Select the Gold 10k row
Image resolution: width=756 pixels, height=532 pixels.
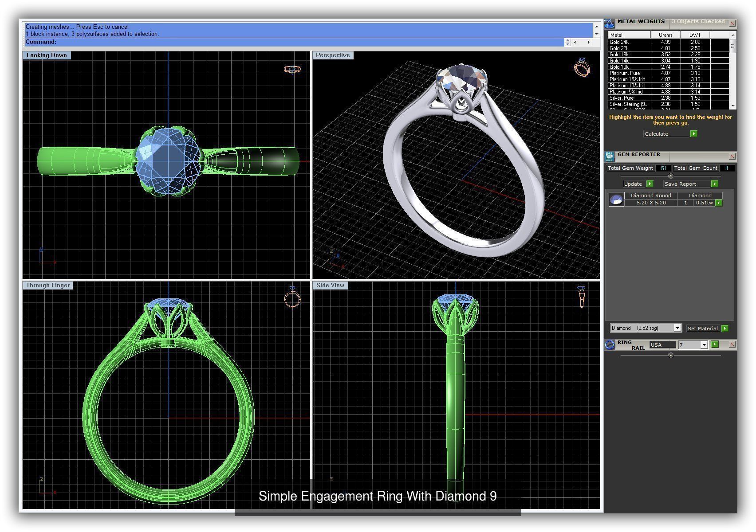click(x=668, y=67)
